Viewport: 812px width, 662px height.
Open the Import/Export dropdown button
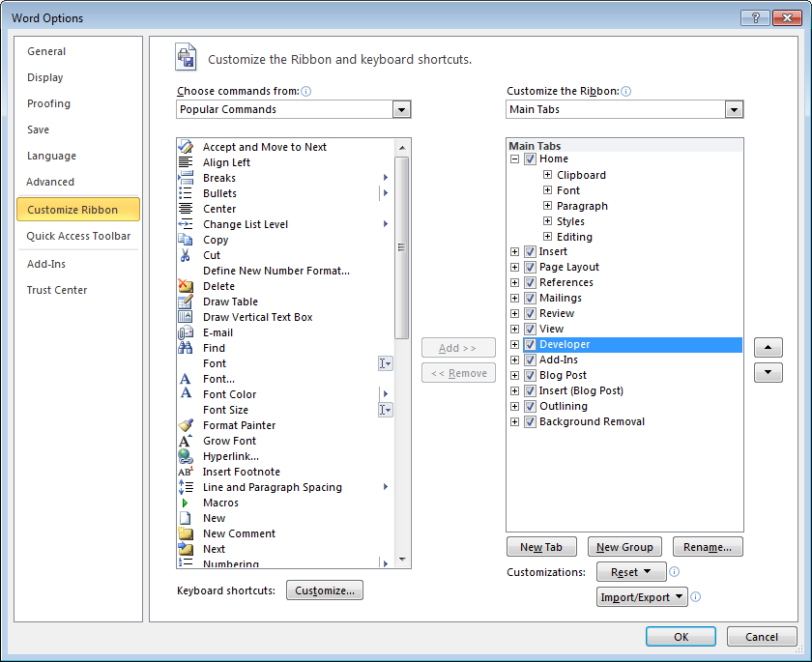[x=642, y=597]
